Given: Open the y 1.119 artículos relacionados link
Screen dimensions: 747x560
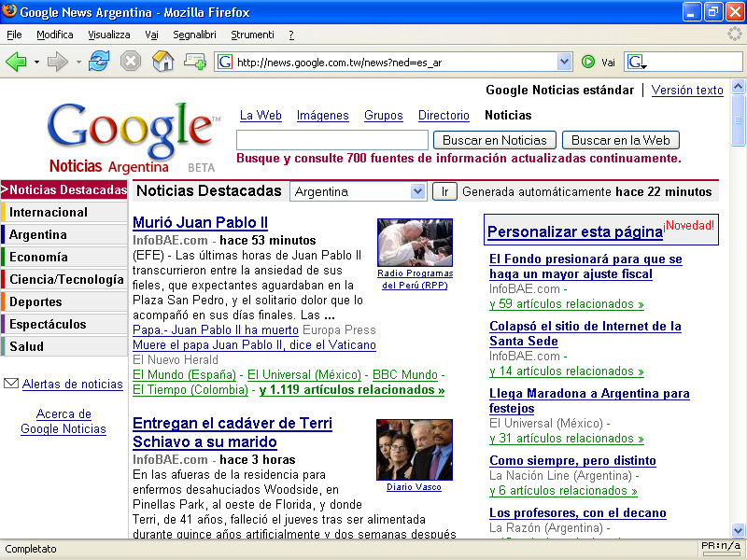Looking at the screenshot, I should coord(352,389).
